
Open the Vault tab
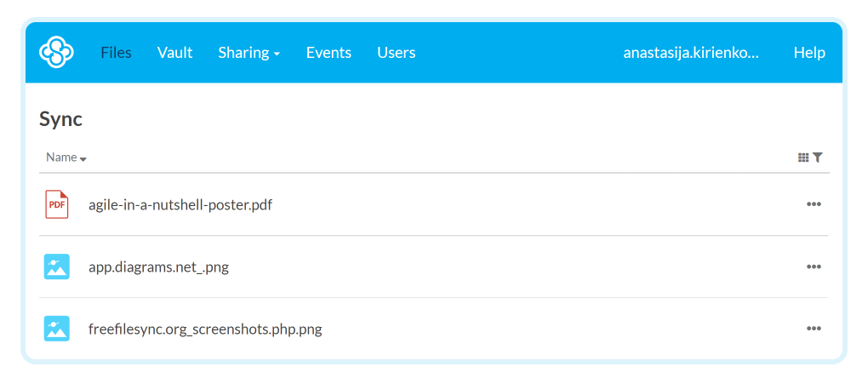[x=174, y=53]
